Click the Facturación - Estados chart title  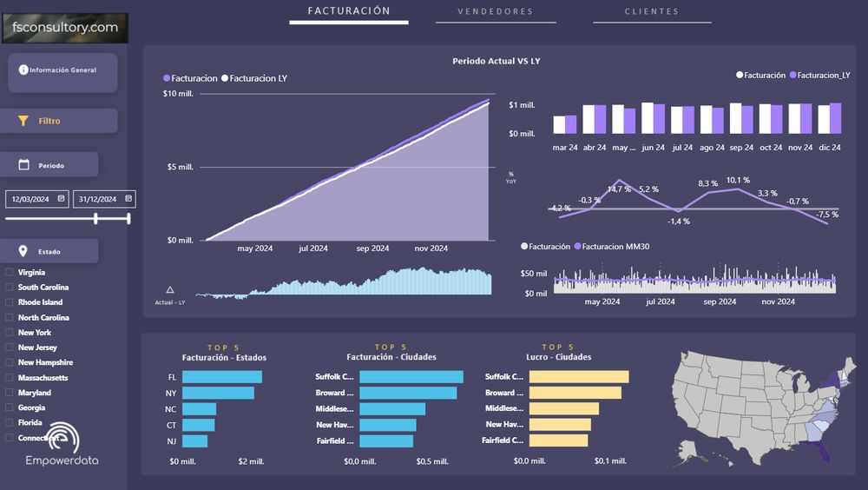tap(224, 358)
